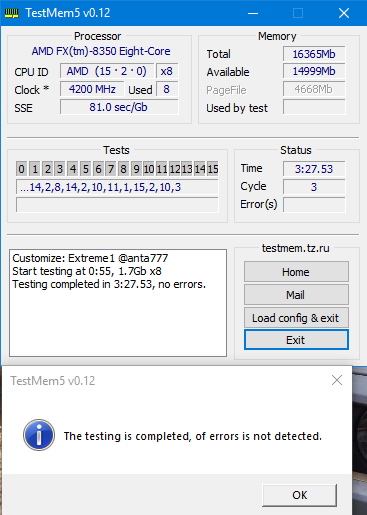The width and height of the screenshot is (367, 515).
Task: Click the Time value 3:27.53
Action: [314, 169]
